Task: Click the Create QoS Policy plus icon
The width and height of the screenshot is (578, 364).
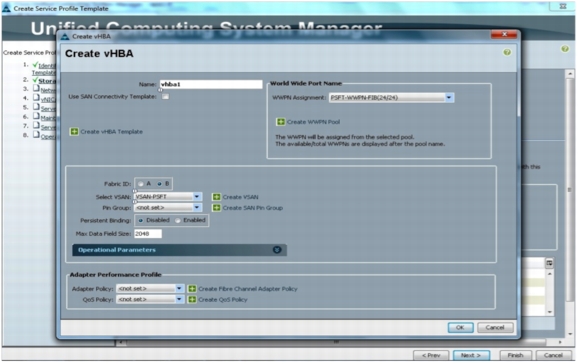Action: [x=192, y=299]
